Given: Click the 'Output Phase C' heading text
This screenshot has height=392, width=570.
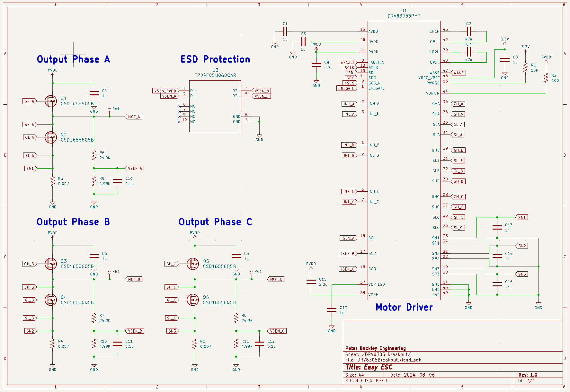Looking at the screenshot, I should click(x=215, y=222).
